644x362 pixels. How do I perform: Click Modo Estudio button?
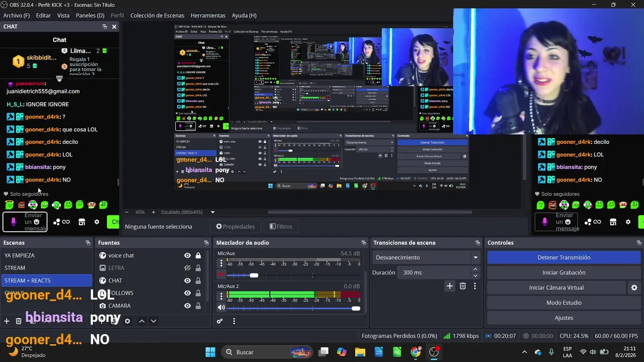click(563, 303)
